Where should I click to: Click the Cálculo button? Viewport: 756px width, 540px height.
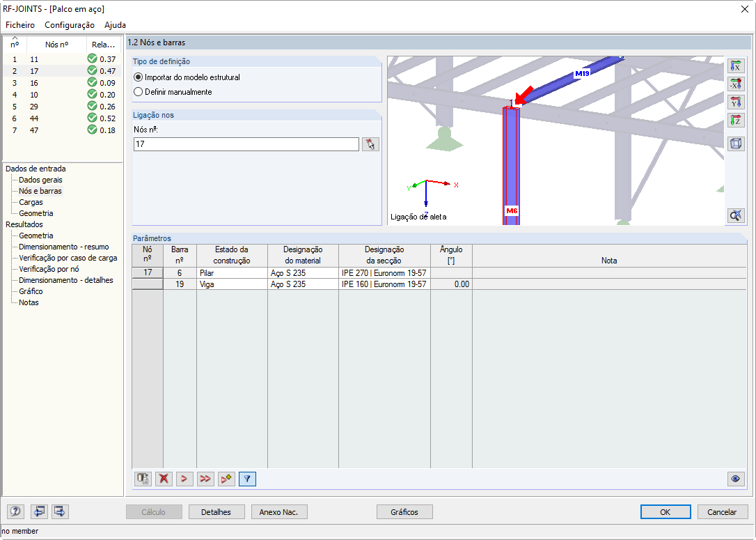click(154, 512)
